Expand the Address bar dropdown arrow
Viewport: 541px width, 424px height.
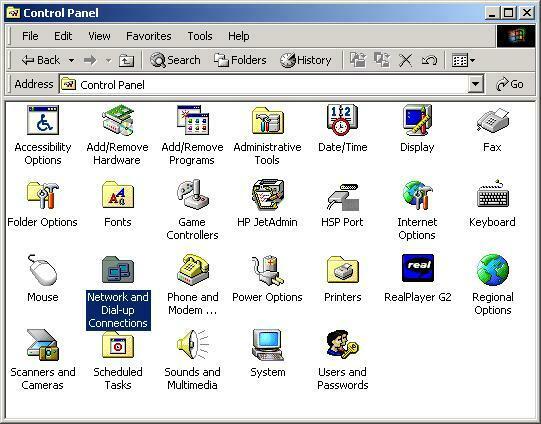475,84
